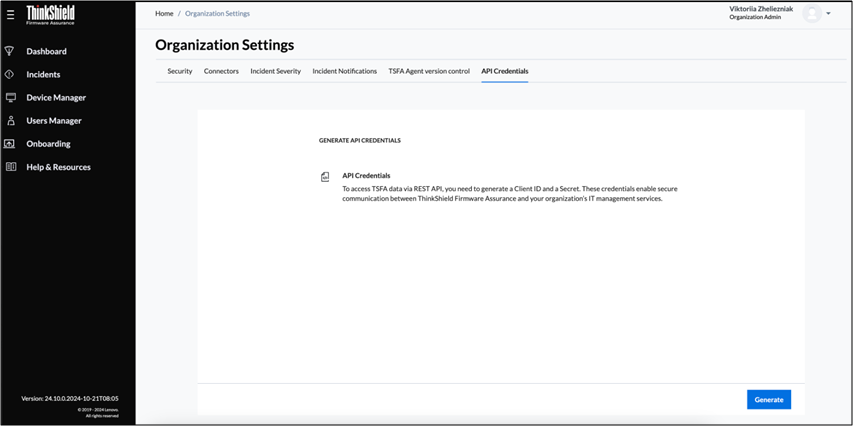The image size is (853, 426).
Task: Click the Device Manager monitor icon
Action: 10,97
